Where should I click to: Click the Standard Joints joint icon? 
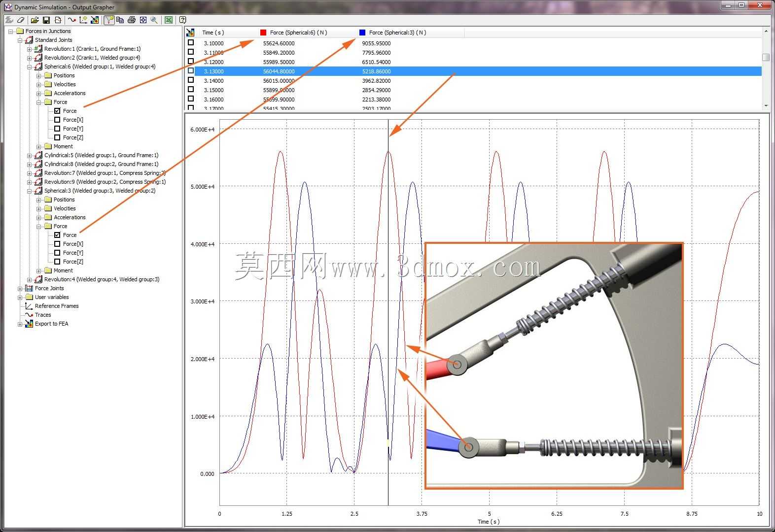(29, 40)
